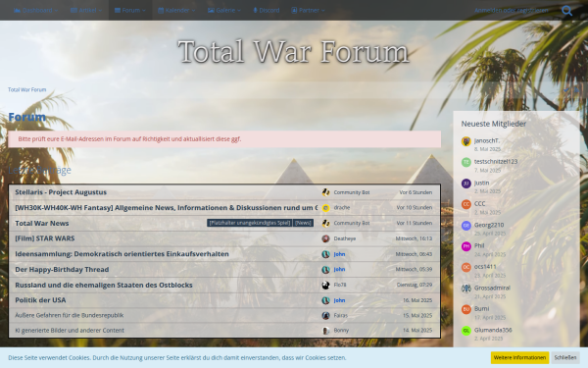
Task: Open Äußere Gefahren für die Bundesrepublik thread
Action: tap(69, 315)
